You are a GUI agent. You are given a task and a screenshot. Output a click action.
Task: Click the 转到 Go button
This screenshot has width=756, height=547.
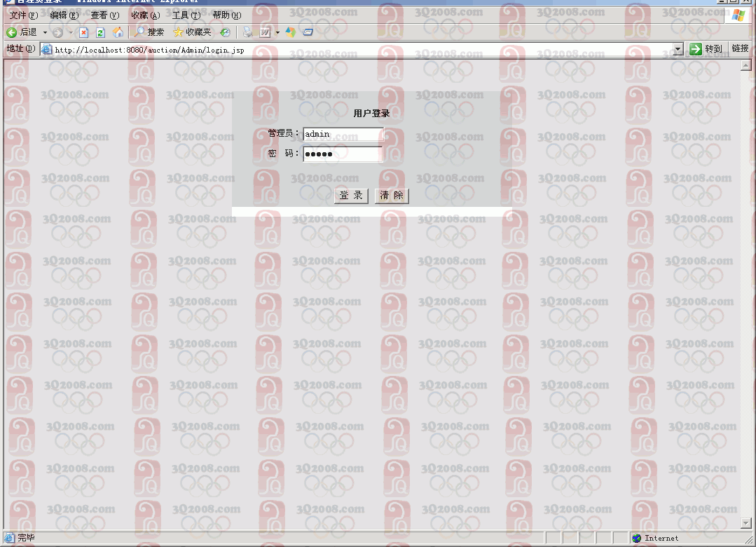(x=706, y=49)
